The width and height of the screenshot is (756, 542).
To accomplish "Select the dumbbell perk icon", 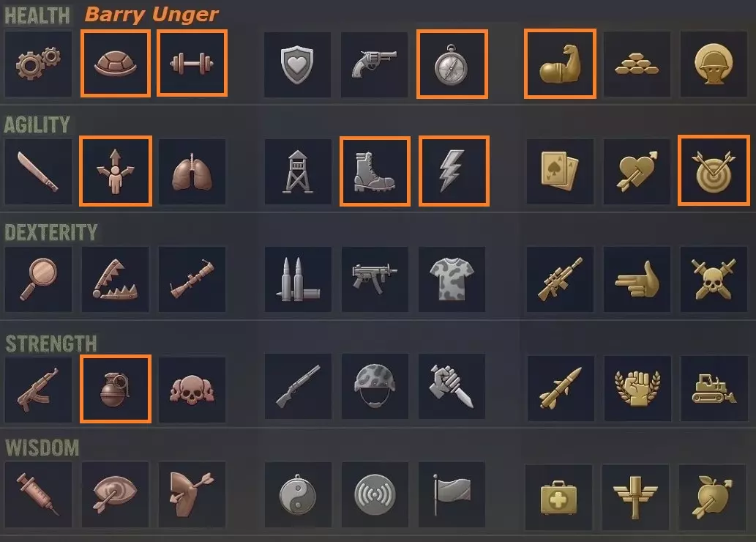I will point(192,64).
